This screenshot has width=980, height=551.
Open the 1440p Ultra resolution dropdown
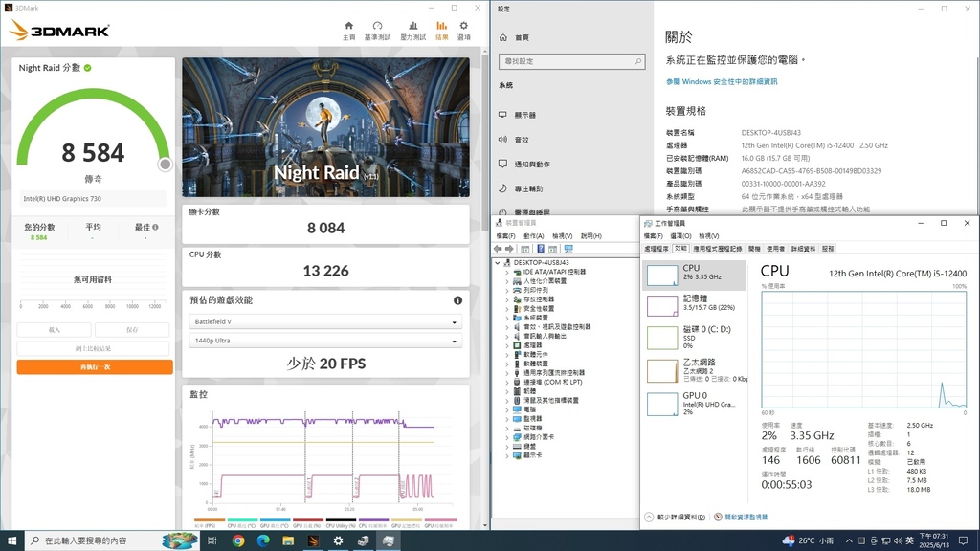click(x=325, y=341)
